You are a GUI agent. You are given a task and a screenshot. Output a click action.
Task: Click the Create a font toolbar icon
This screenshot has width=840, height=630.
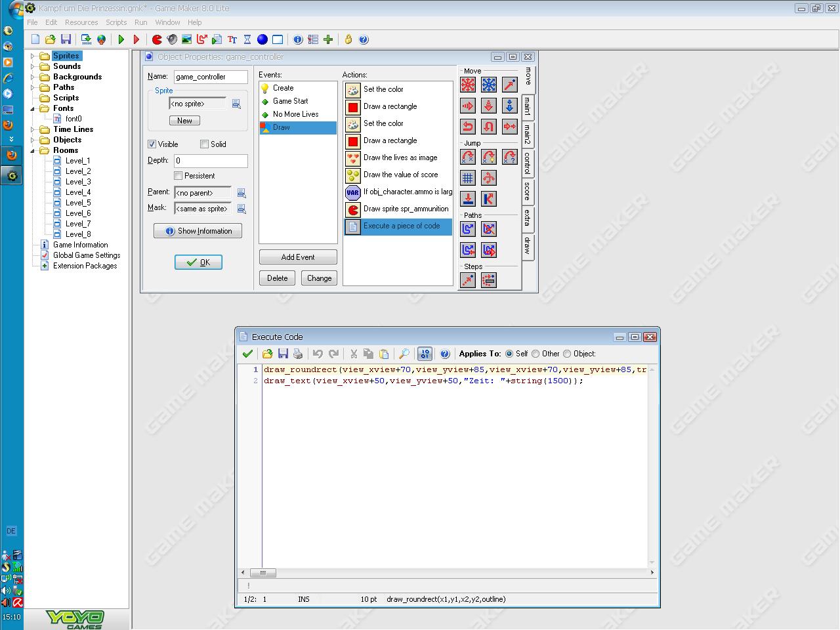pos(232,39)
